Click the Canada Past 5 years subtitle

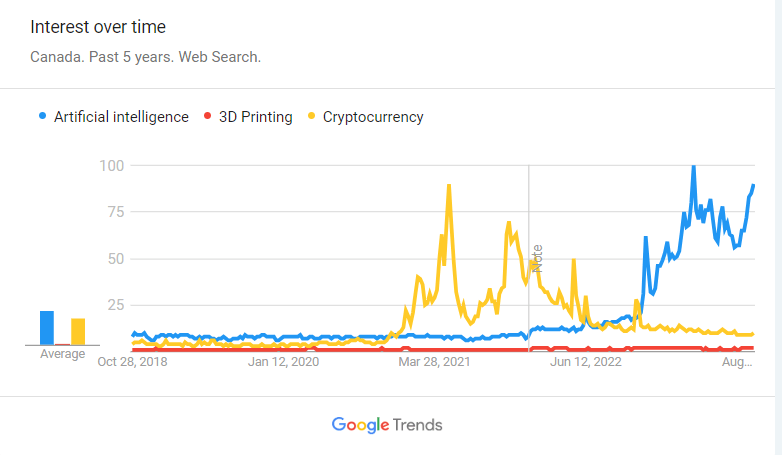[x=145, y=57]
